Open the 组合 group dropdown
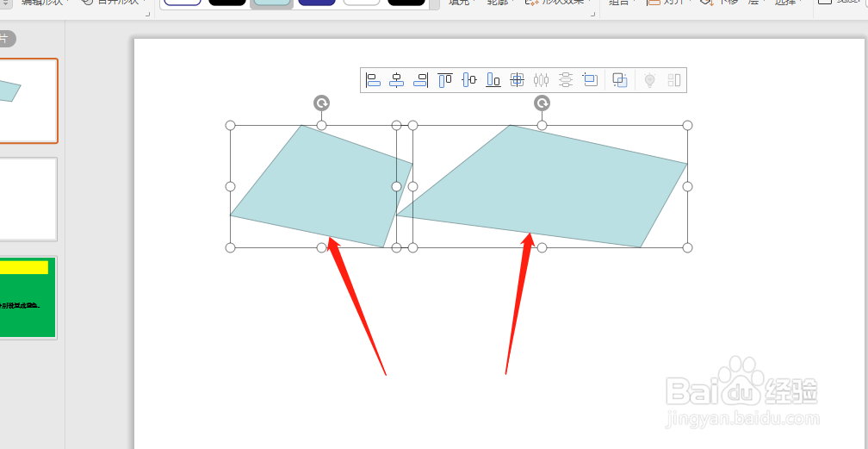 pos(623,3)
